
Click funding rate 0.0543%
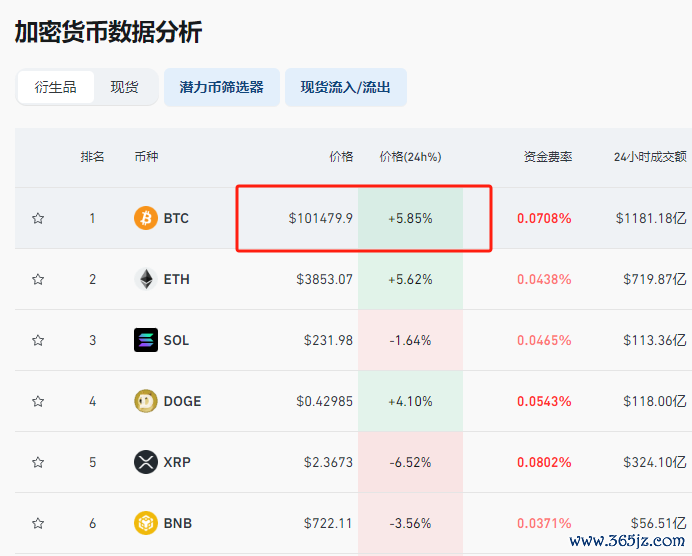pos(544,401)
